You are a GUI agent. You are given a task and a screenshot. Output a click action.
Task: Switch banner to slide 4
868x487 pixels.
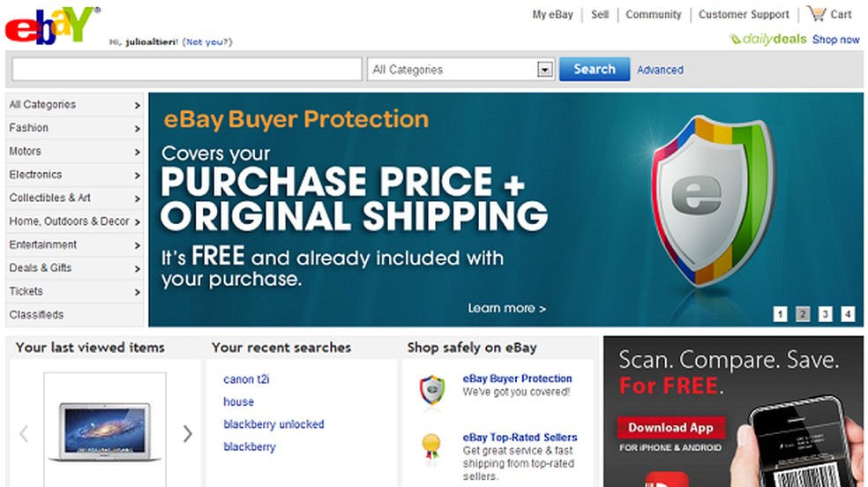tap(848, 314)
